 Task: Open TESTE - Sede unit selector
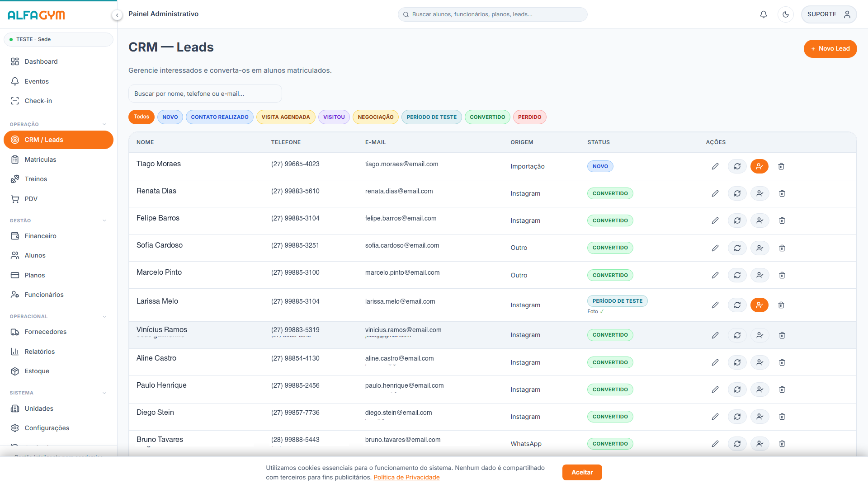pos(58,39)
